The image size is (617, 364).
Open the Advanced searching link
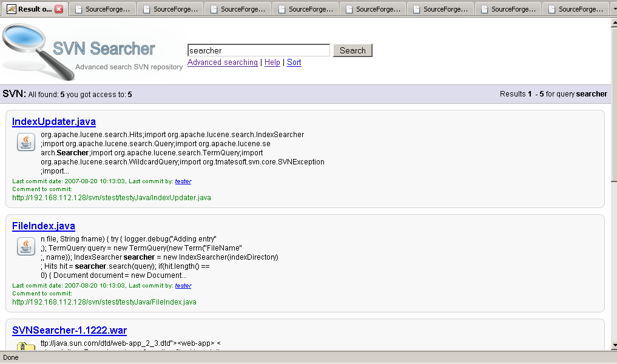click(222, 62)
